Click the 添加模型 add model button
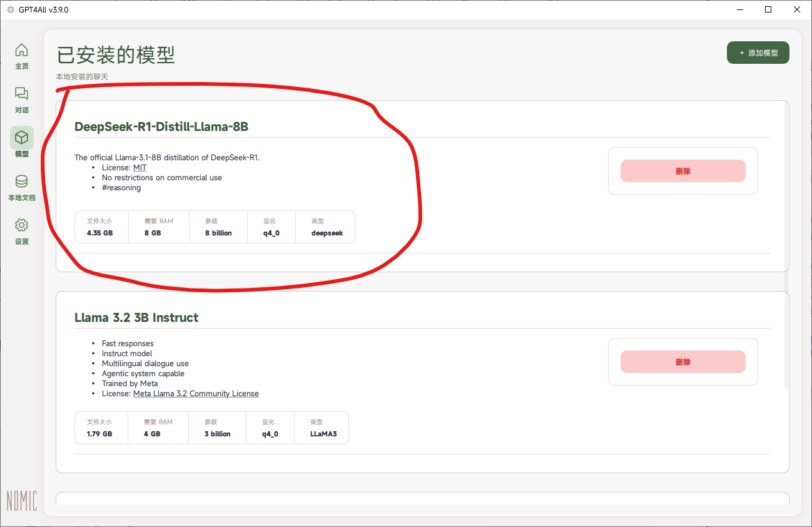This screenshot has width=812, height=527. [x=758, y=53]
